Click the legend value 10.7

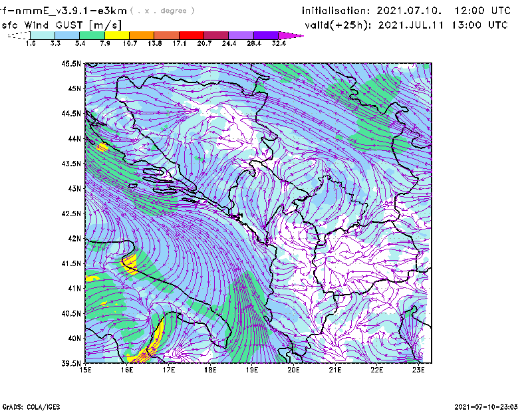tap(130, 43)
